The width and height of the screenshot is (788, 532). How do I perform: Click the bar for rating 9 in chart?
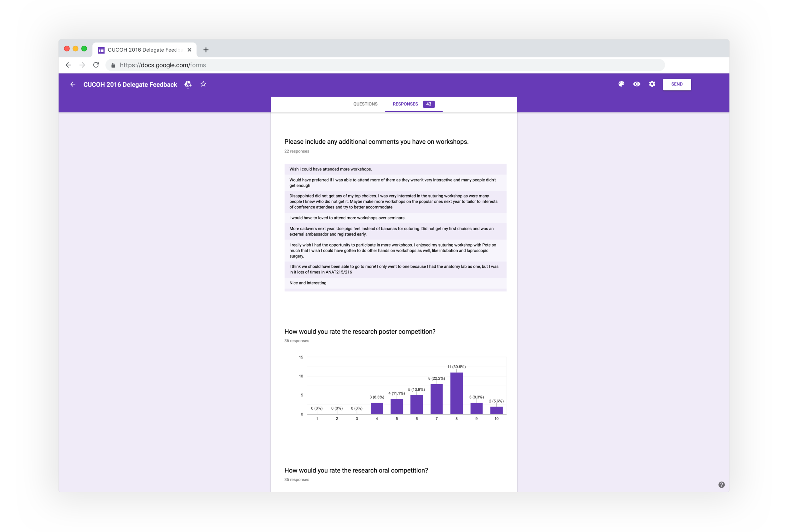476,408
